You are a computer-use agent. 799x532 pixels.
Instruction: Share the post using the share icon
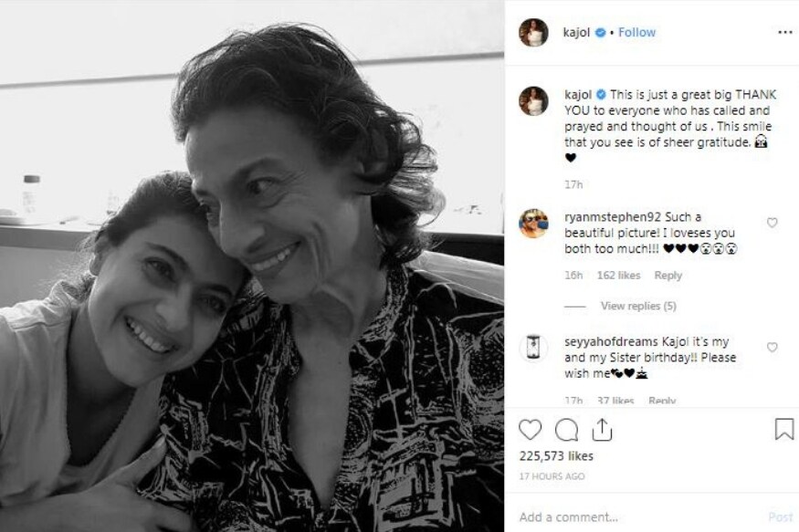coord(601,430)
